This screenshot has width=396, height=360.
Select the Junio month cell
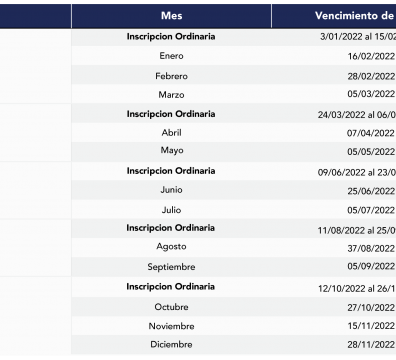tap(171, 190)
